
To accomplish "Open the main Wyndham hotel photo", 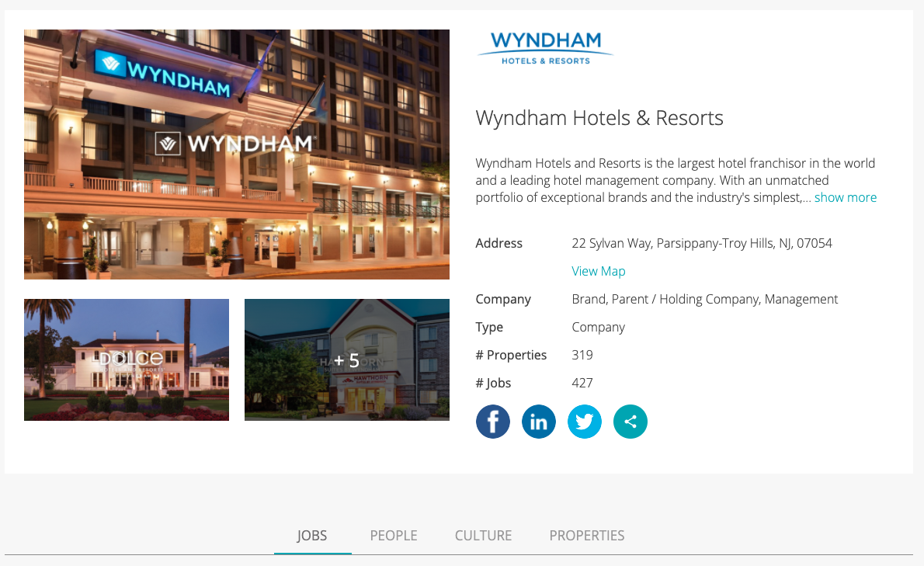I will click(x=236, y=155).
